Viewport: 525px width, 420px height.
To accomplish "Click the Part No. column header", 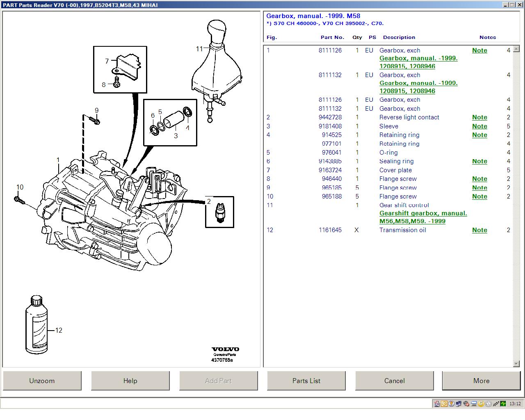I will pos(332,37).
